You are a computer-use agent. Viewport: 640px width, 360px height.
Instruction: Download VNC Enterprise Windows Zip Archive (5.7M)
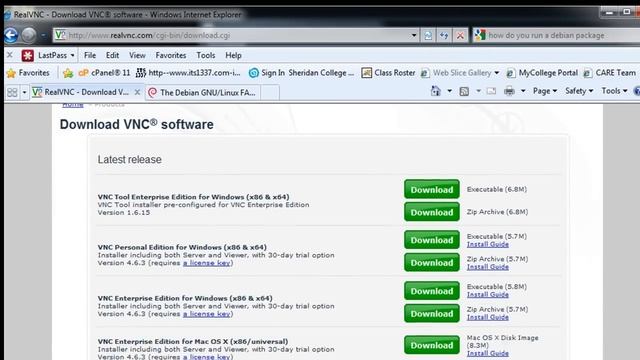432,313
